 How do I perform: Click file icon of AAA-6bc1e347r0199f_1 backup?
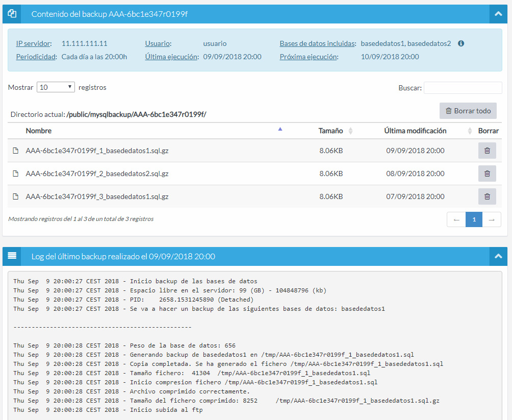coord(16,151)
